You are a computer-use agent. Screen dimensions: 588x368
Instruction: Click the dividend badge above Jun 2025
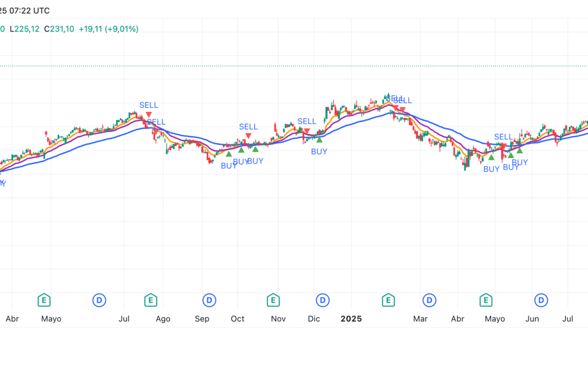[x=541, y=300]
